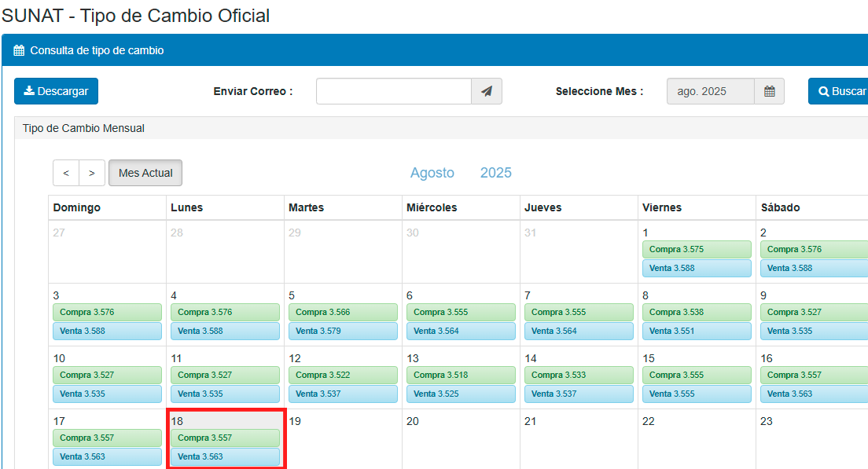Select Venta 3.588 on Saturday 2

tap(815, 268)
